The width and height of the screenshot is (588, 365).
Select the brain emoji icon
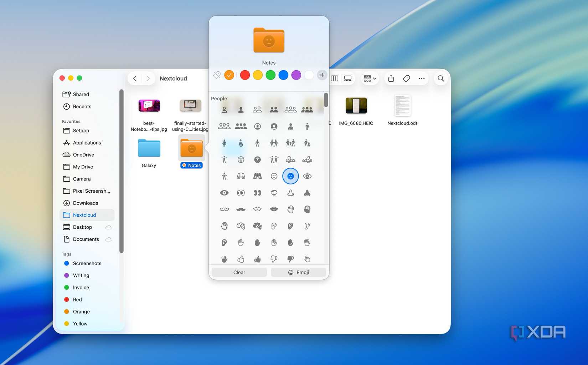pyautogui.click(x=241, y=226)
